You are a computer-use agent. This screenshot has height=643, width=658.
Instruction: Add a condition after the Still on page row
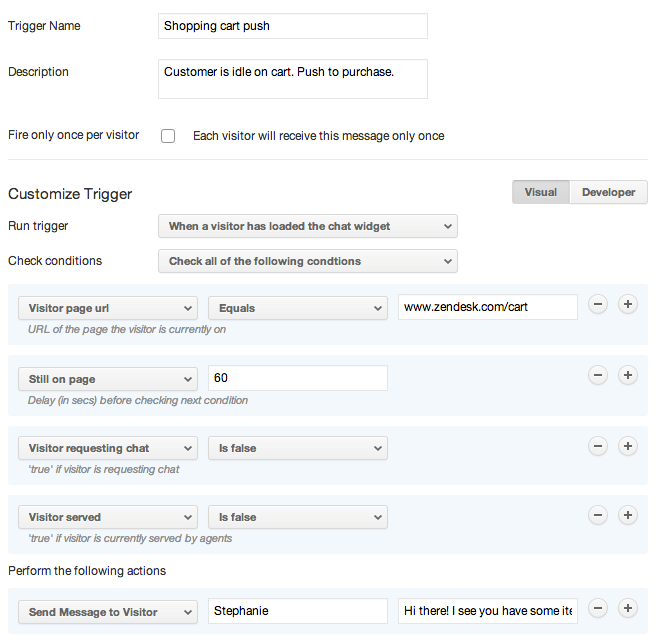(628, 376)
